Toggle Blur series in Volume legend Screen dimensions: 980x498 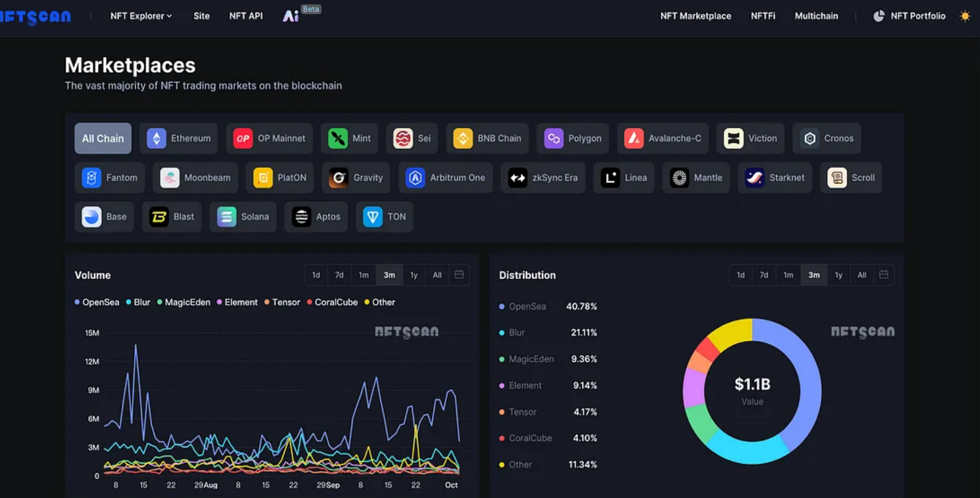(138, 302)
